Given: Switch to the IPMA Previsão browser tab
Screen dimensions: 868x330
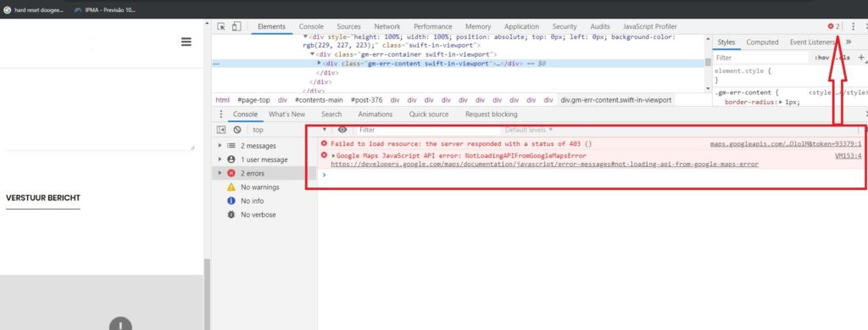Looking at the screenshot, I should point(104,10).
